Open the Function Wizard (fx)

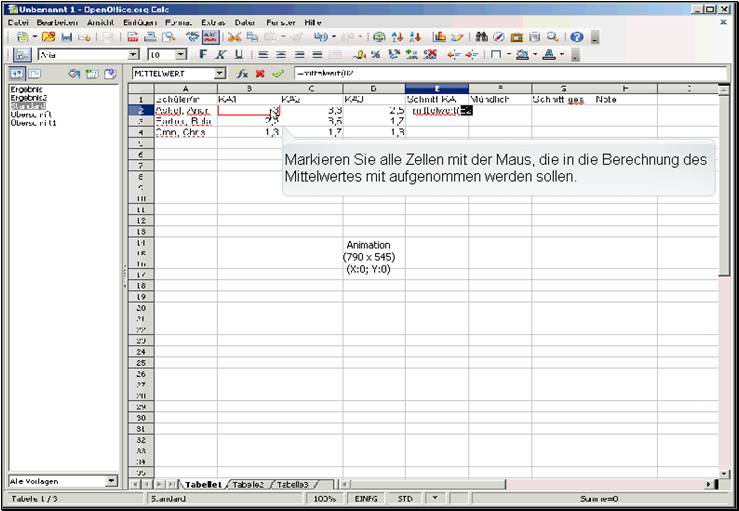click(x=242, y=74)
